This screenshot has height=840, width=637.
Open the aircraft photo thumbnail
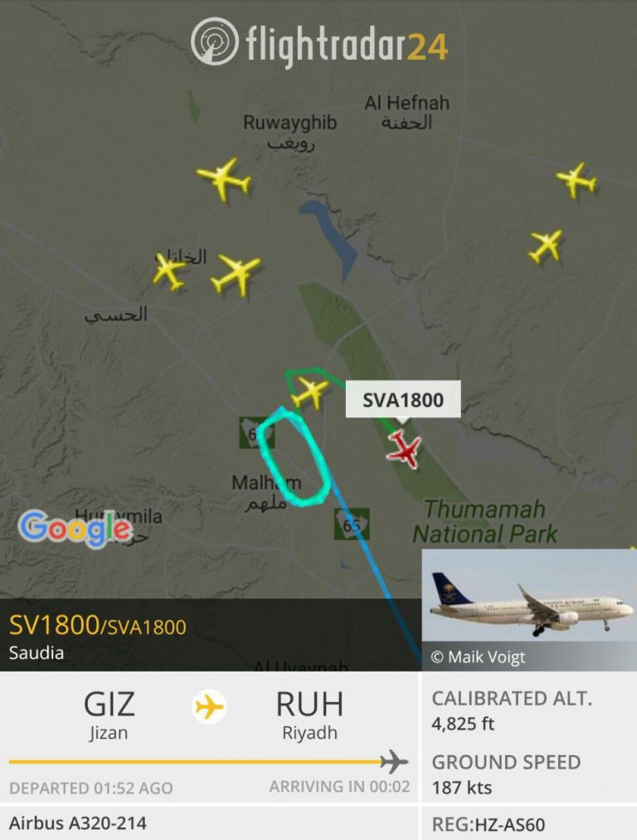click(529, 609)
